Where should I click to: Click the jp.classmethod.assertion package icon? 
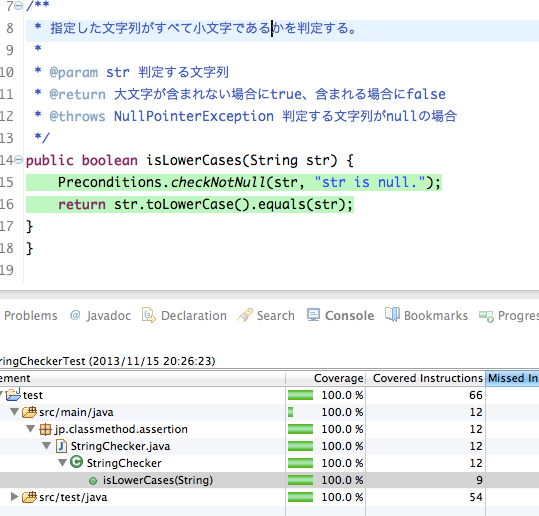[45, 429]
